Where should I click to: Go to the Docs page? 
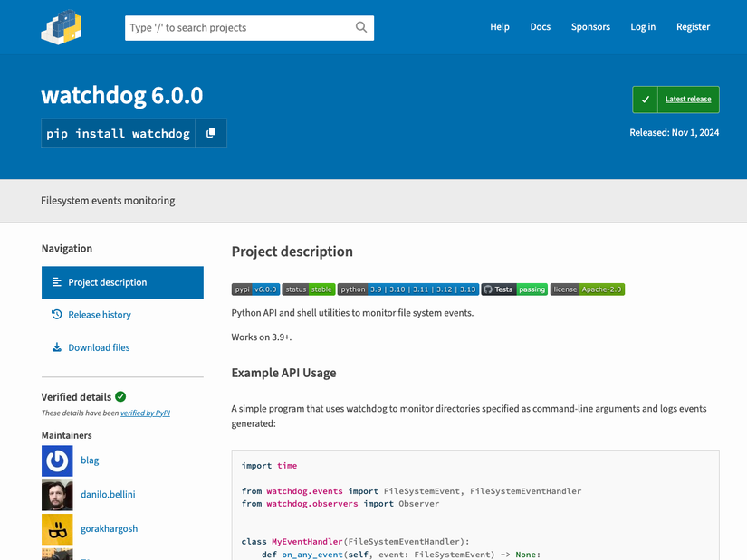[541, 26]
